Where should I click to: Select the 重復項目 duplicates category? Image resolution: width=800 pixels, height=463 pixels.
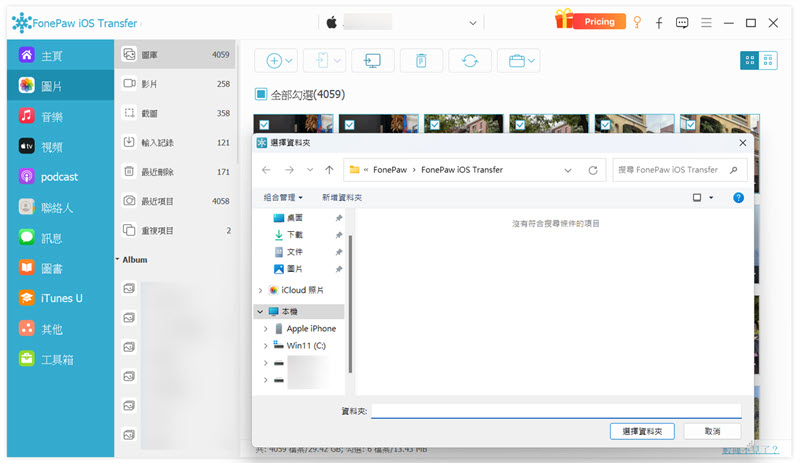coord(176,230)
